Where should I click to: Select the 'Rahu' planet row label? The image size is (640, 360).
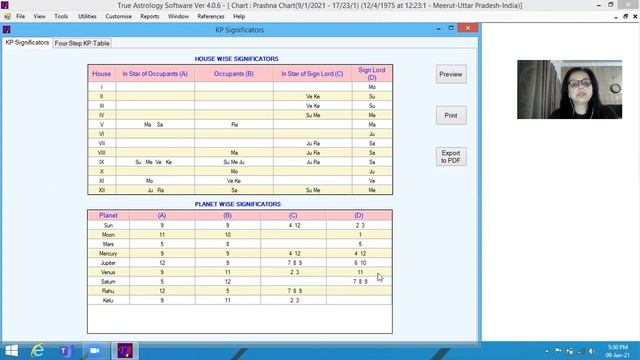(108, 291)
